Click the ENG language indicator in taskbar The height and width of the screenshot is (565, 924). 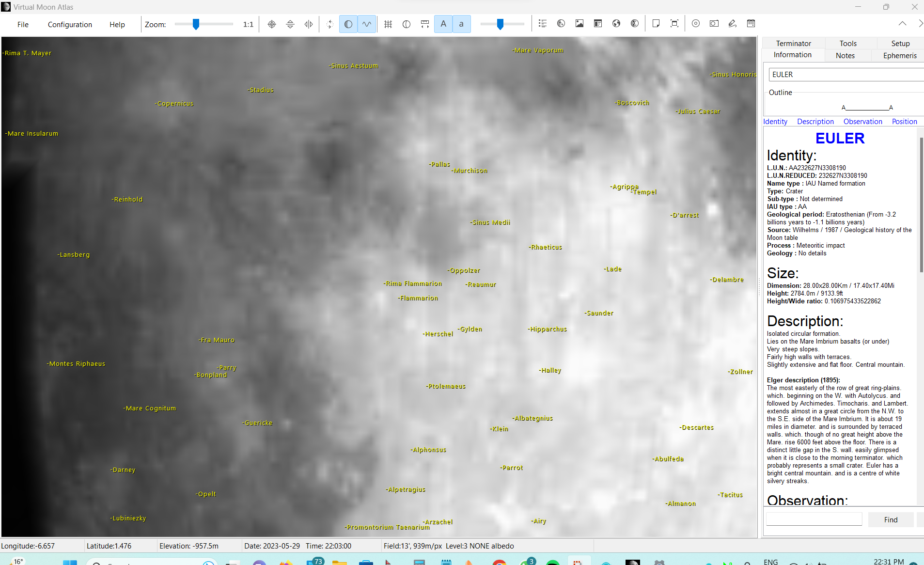tap(770, 562)
